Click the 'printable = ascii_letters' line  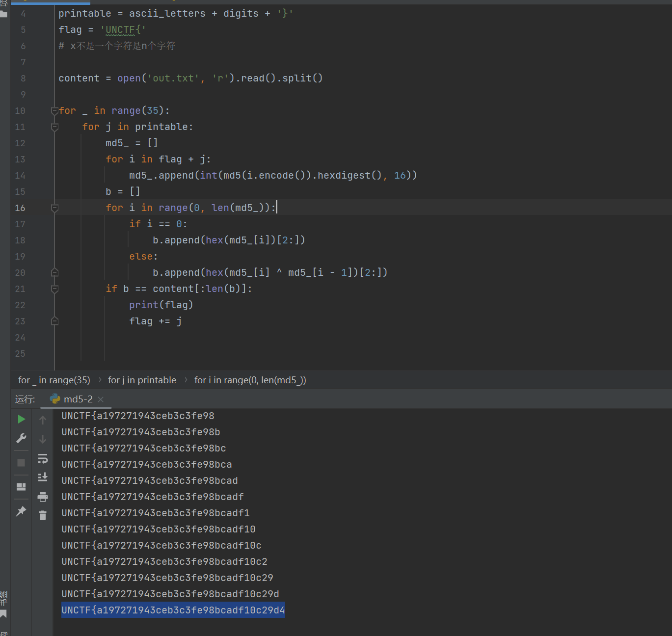tap(176, 13)
